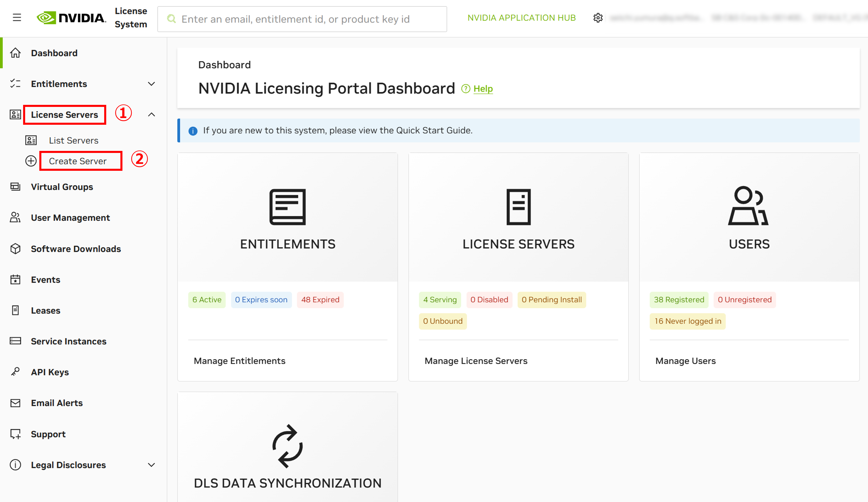Click the 0 Unregistered badge
Viewport: 868px width, 502px height.
tap(744, 300)
